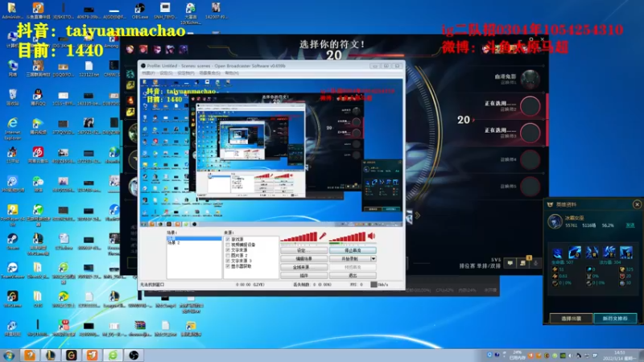Viewport: 644px width, 362px height.
Task: Click the highlighted rune recommendation button
Action: tap(615, 319)
